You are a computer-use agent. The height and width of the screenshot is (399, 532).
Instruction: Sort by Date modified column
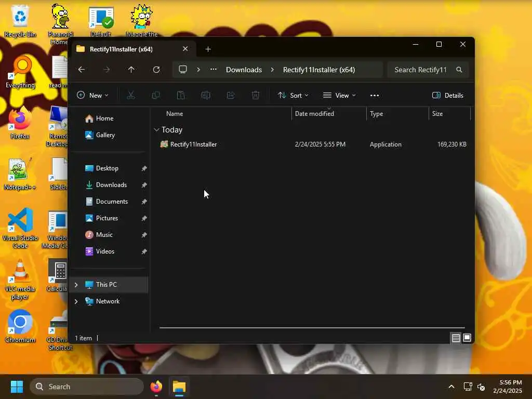(x=329, y=114)
